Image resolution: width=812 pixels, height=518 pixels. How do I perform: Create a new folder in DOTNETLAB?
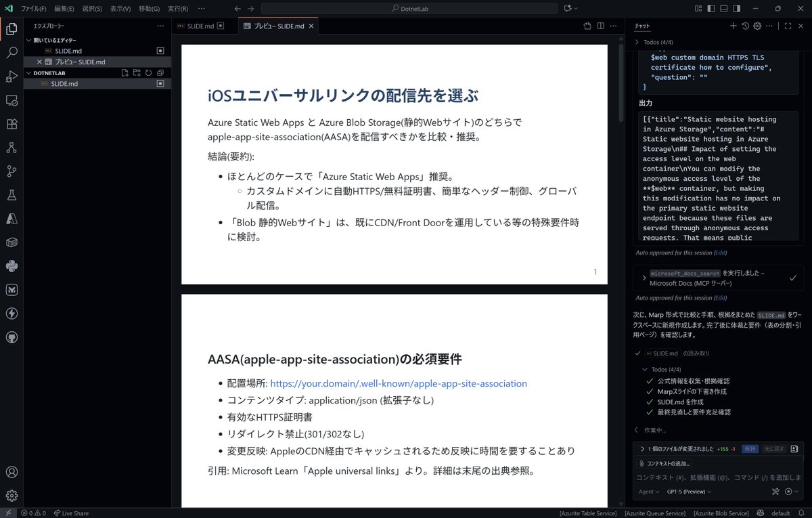point(136,73)
